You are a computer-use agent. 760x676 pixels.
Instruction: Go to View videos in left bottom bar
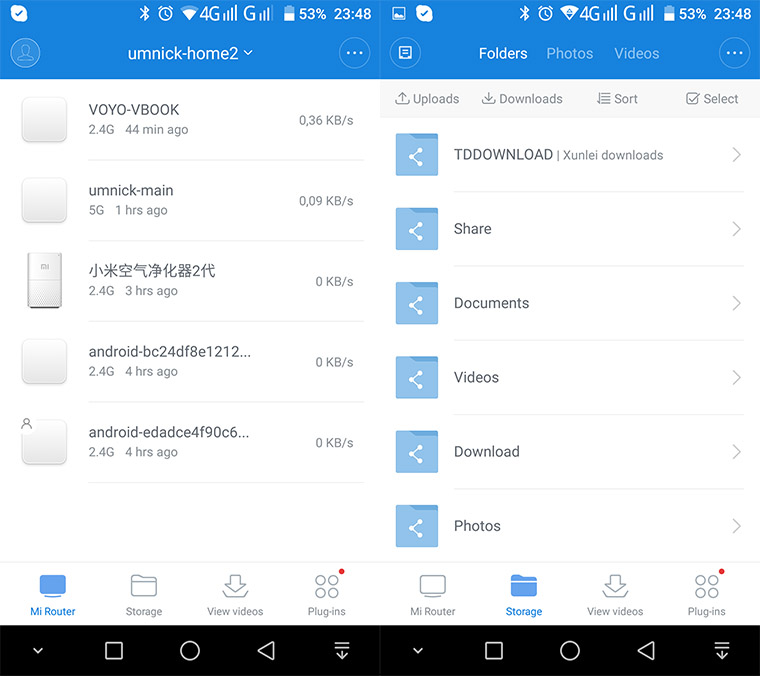[x=235, y=595]
